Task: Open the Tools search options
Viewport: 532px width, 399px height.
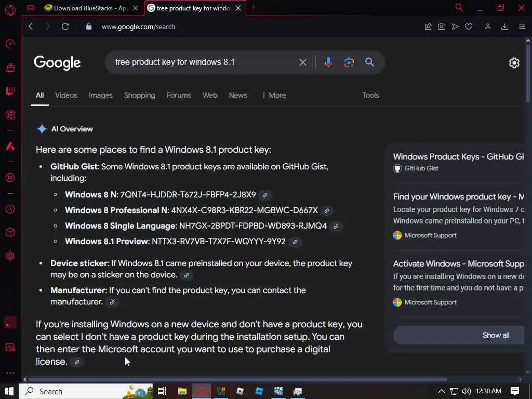Action: click(x=370, y=96)
